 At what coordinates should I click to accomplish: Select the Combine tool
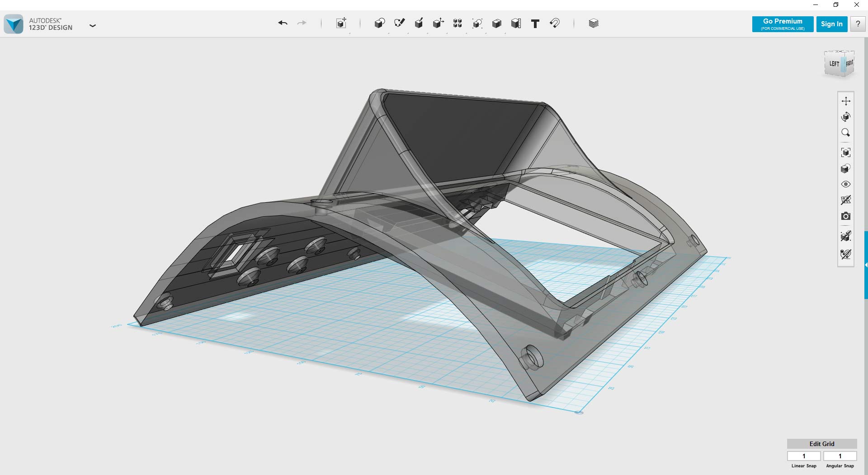(497, 24)
